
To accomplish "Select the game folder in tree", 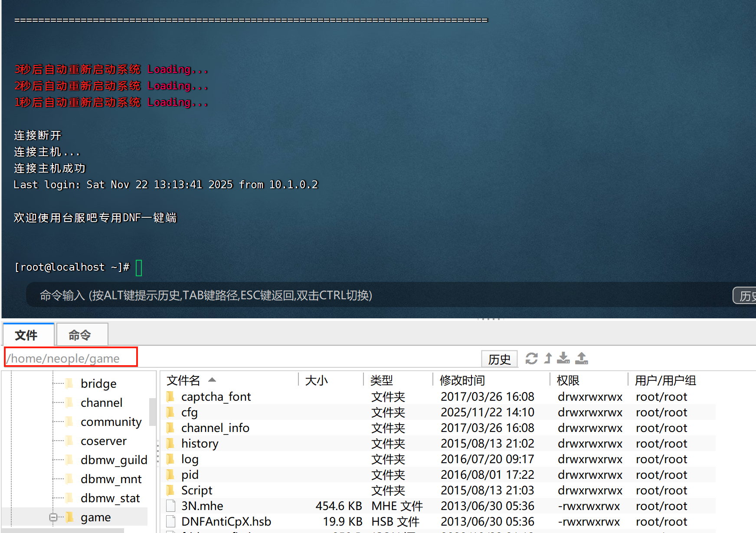I will pyautogui.click(x=96, y=517).
